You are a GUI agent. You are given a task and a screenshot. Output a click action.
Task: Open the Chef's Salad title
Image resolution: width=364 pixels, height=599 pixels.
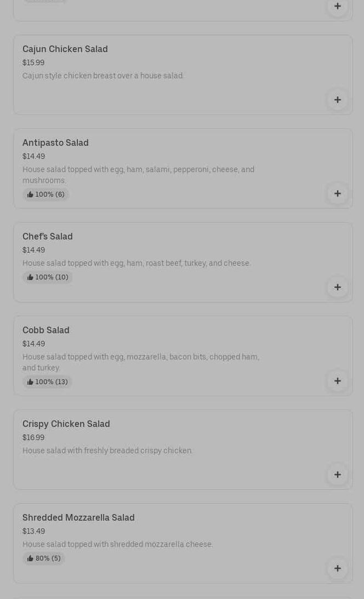point(48,237)
